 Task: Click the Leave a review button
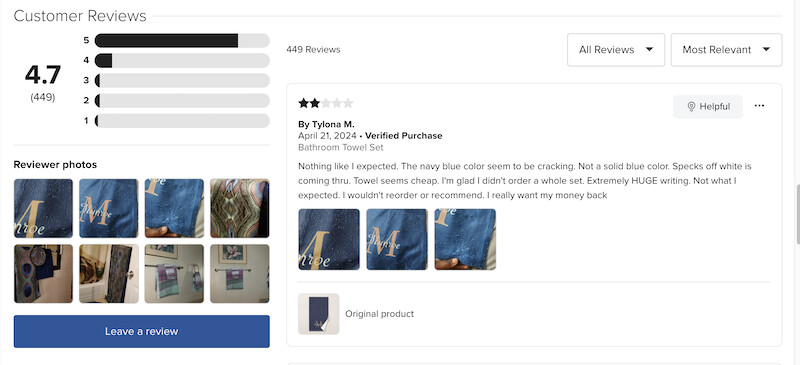tap(141, 331)
